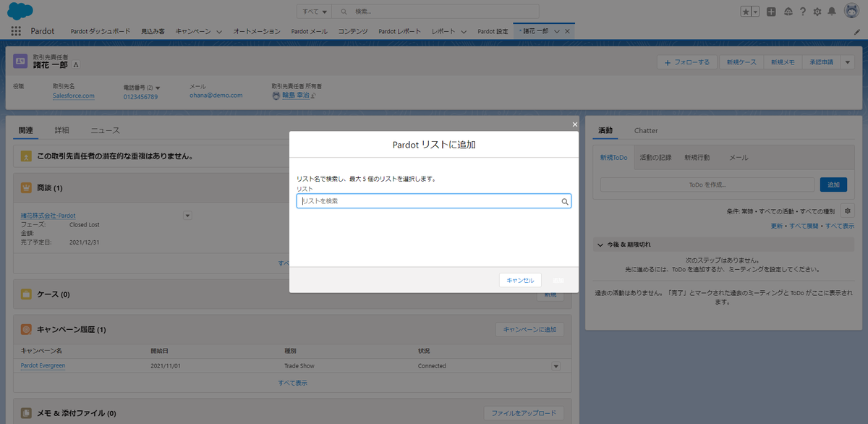Open the help question mark icon
The height and width of the screenshot is (424, 868).
pyautogui.click(x=803, y=12)
